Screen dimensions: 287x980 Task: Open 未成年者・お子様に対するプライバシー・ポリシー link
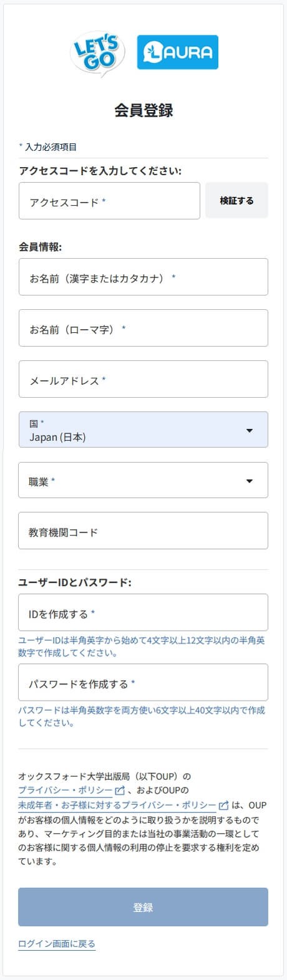click(117, 805)
